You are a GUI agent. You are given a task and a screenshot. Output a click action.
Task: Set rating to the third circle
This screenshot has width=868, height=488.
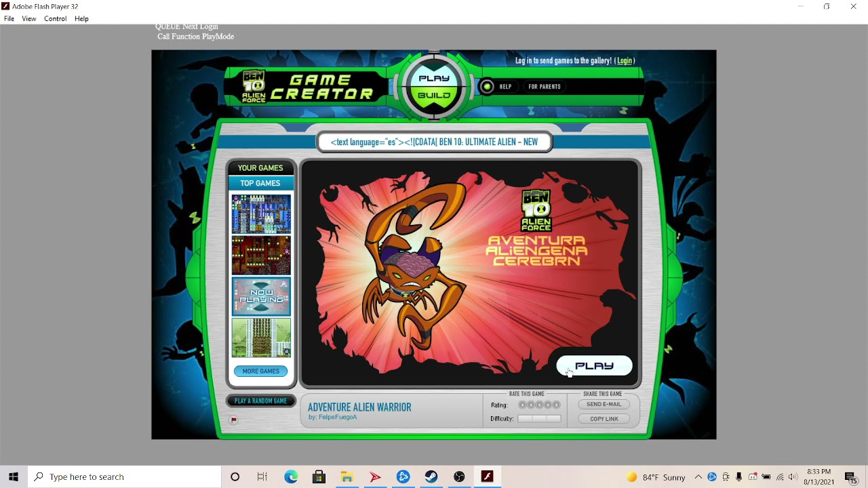tap(540, 405)
